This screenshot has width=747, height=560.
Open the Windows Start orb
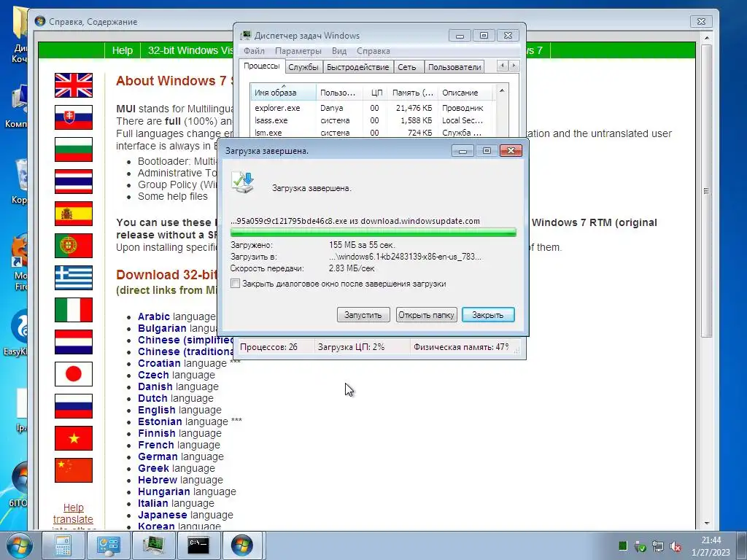click(x=20, y=545)
